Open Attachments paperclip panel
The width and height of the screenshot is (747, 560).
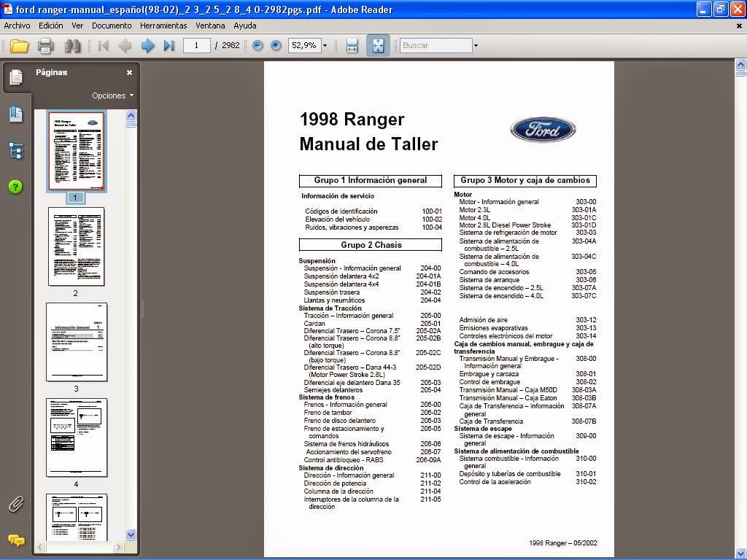tap(16, 504)
